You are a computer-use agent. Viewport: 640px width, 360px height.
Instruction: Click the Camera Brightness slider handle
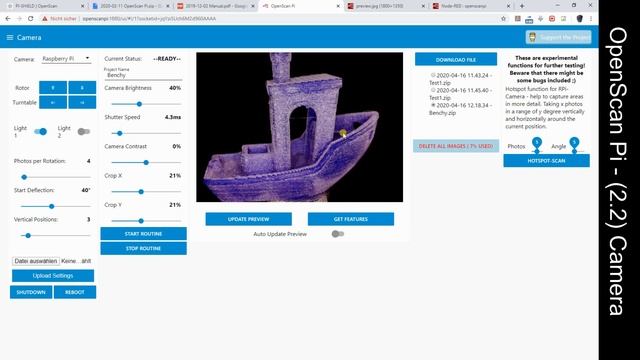tap(139, 104)
